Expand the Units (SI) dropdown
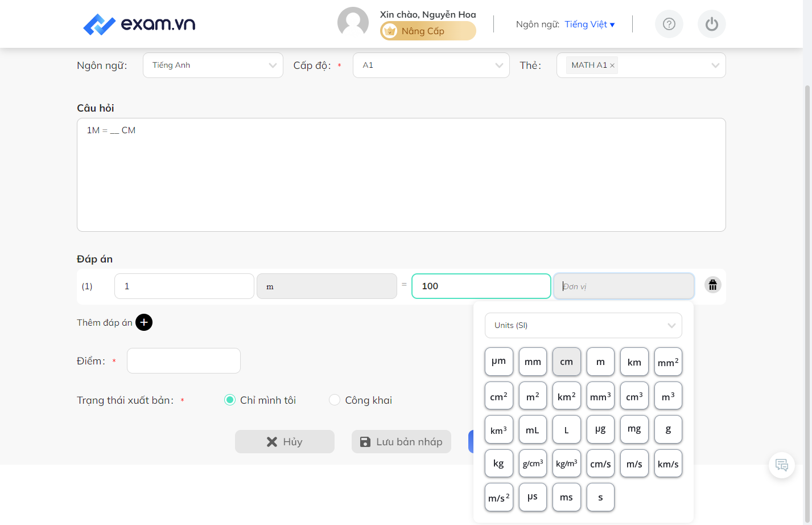Screen dimensions: 812x525 tap(583, 325)
